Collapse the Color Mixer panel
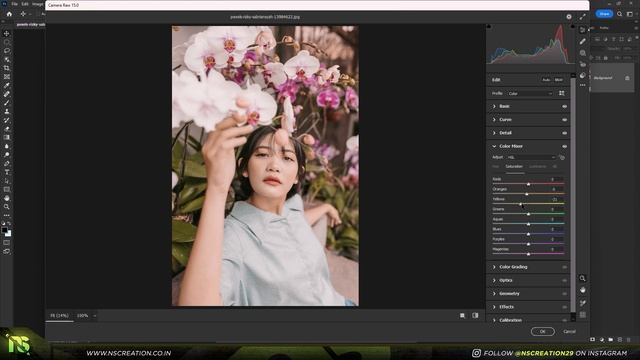Image resolution: width=640 pixels, height=360 pixels. tap(494, 146)
